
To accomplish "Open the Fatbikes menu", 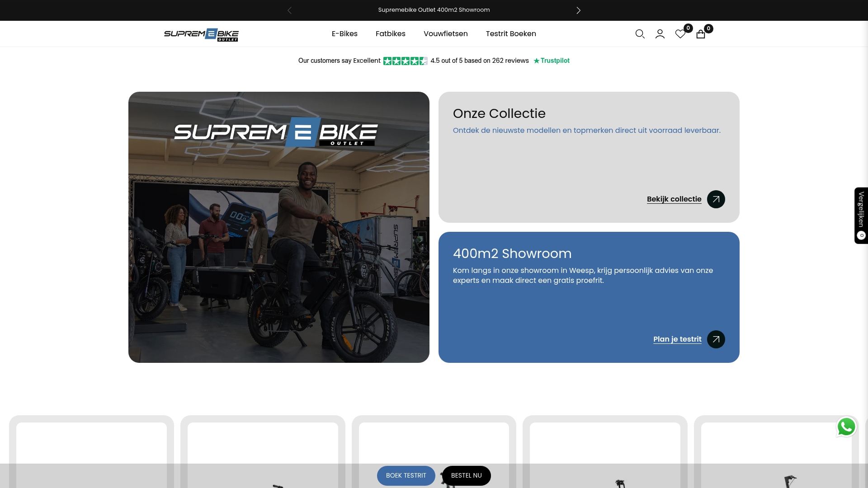I will (391, 34).
